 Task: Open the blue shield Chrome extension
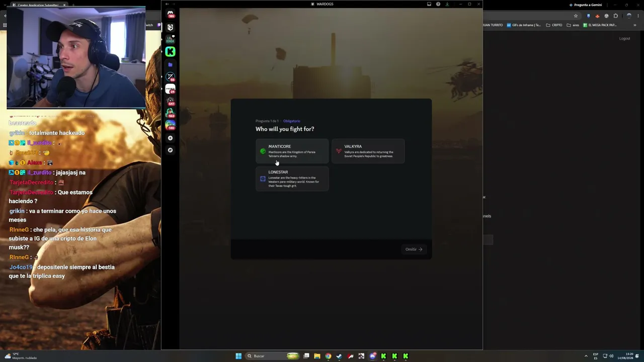588,16
